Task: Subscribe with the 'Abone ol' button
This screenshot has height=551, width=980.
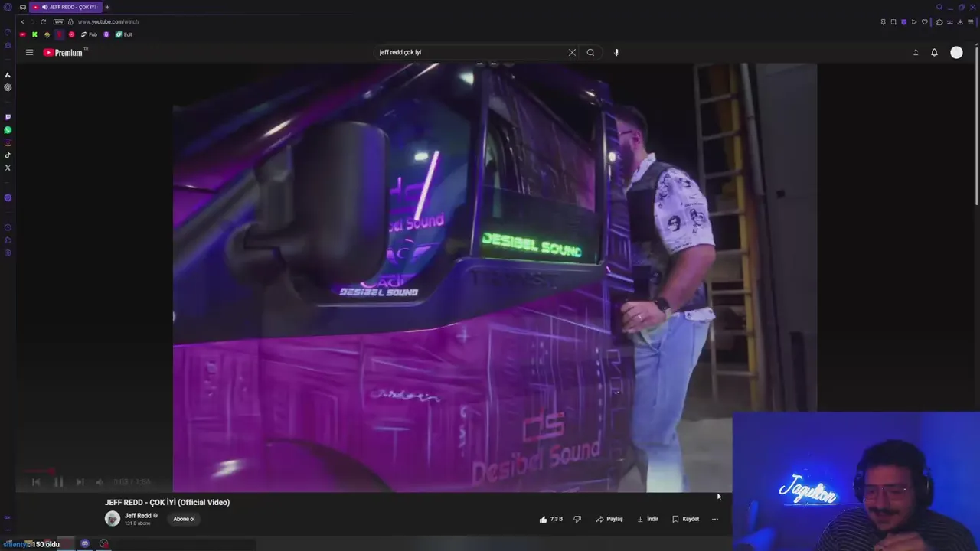Action: pyautogui.click(x=184, y=519)
